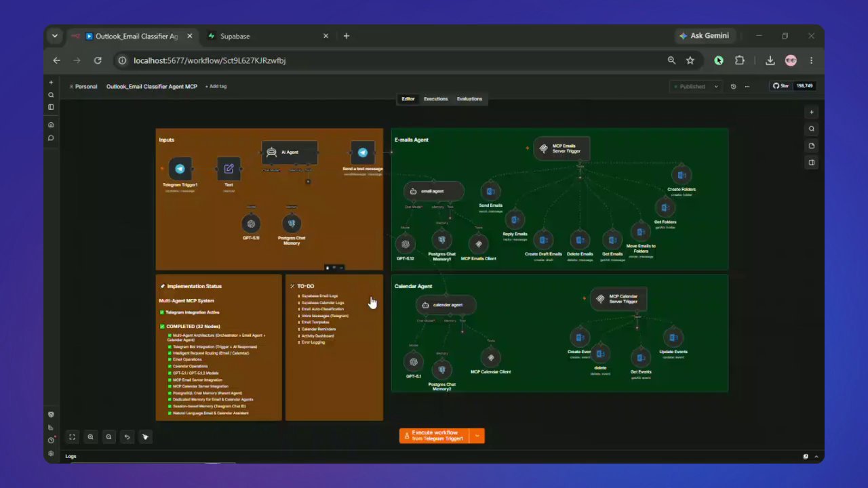Viewport: 868px width, 488px height.
Task: Select the Create Folders node
Action: click(x=682, y=175)
